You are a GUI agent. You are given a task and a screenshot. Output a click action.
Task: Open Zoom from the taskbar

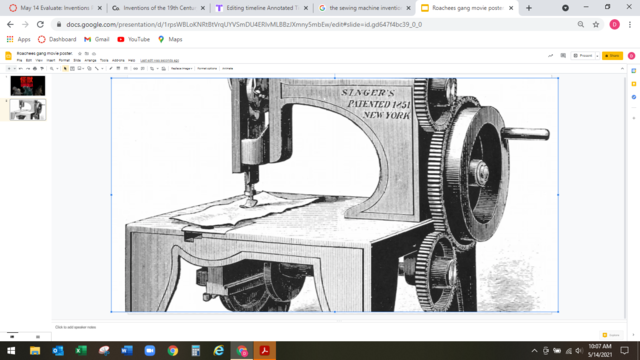point(150,351)
